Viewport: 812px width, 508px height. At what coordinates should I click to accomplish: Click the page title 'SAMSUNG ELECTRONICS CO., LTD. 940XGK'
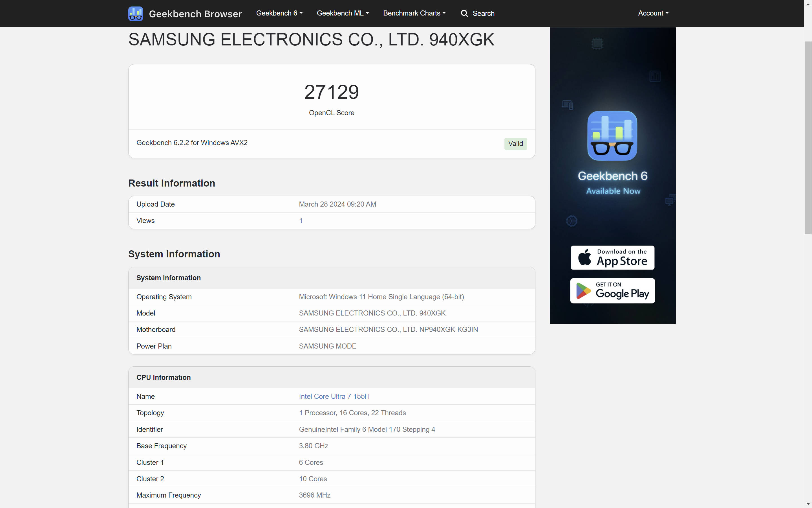tap(311, 40)
